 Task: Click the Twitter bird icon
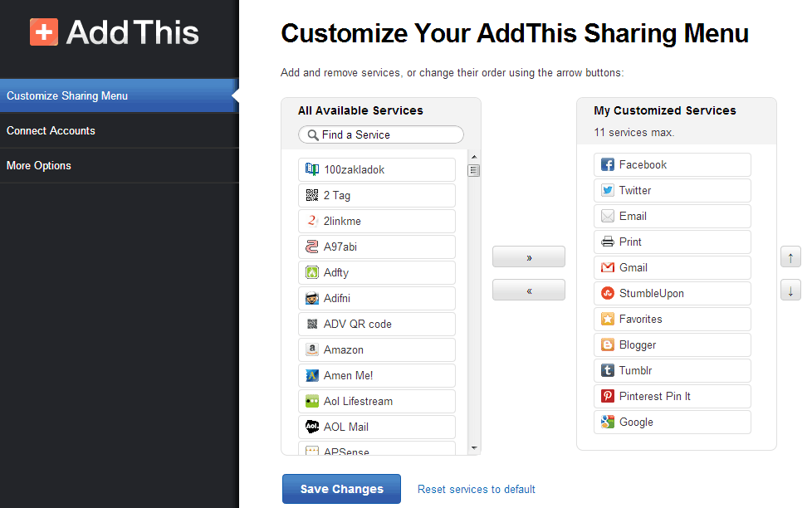point(608,190)
